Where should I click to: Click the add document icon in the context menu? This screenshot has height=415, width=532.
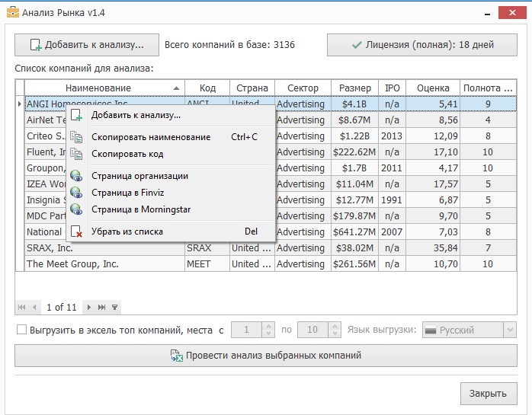[x=76, y=116]
